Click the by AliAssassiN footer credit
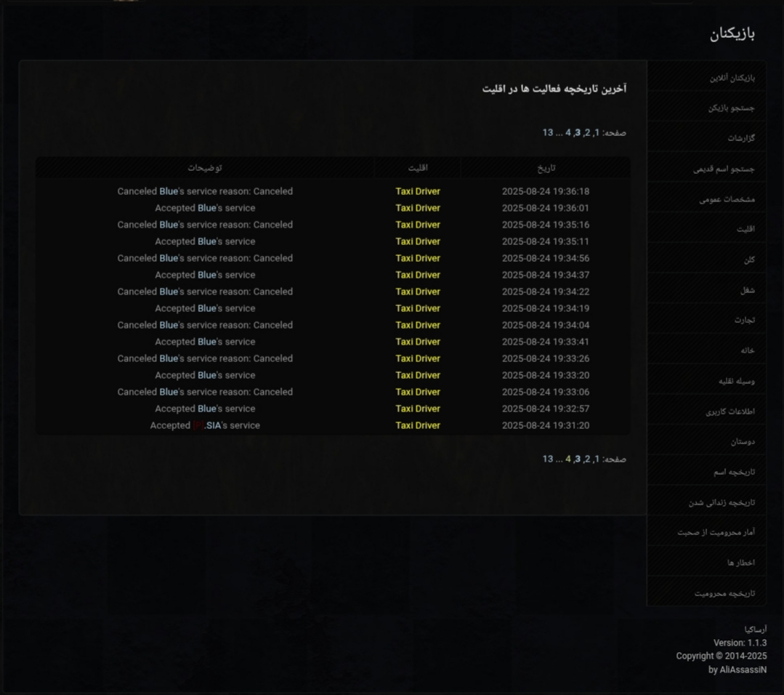This screenshot has height=695, width=784. pos(737,670)
